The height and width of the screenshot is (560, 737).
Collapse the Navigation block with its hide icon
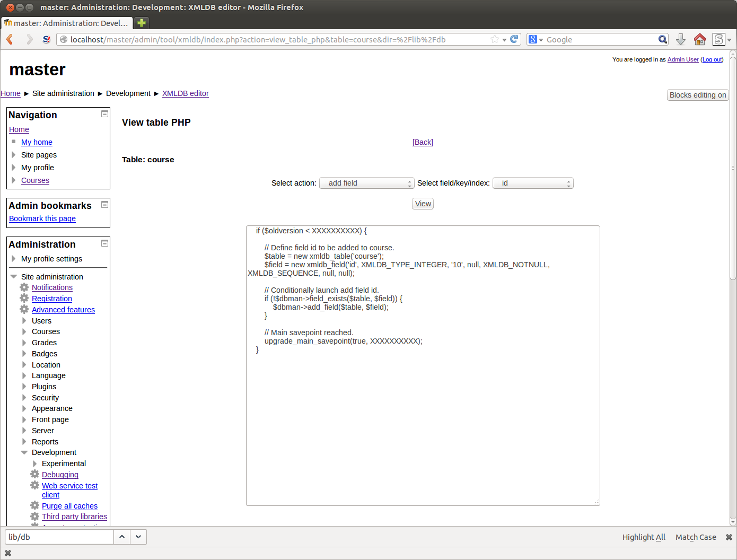point(104,114)
